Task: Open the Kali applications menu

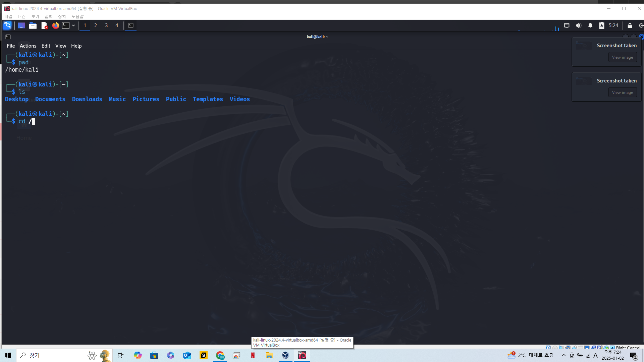Action: tap(7, 25)
